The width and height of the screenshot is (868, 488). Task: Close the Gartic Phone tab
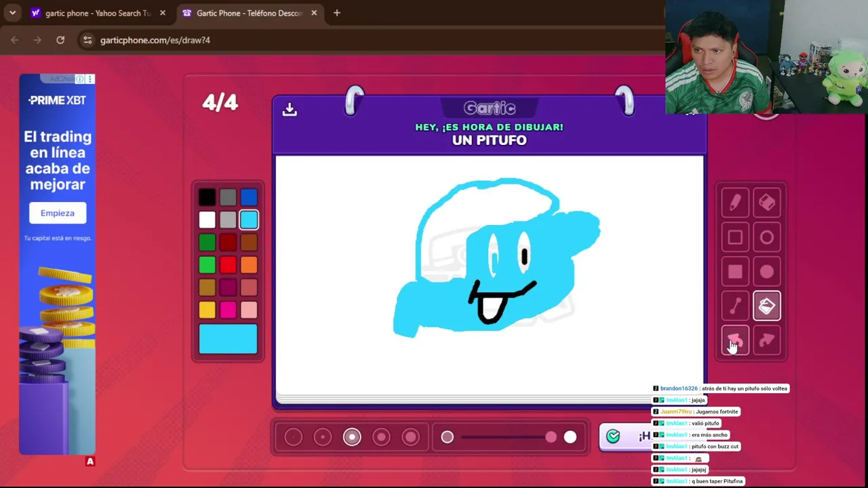pyautogui.click(x=314, y=13)
